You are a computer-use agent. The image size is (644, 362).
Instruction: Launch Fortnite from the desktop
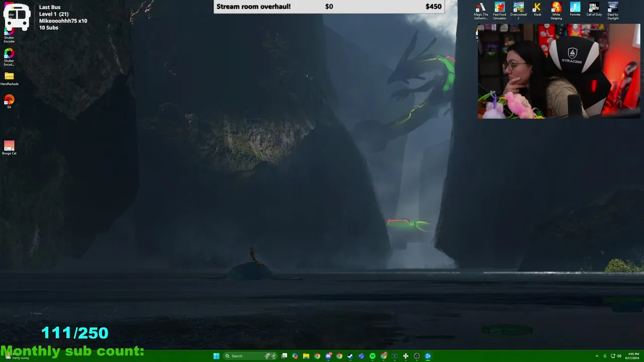coord(575,10)
